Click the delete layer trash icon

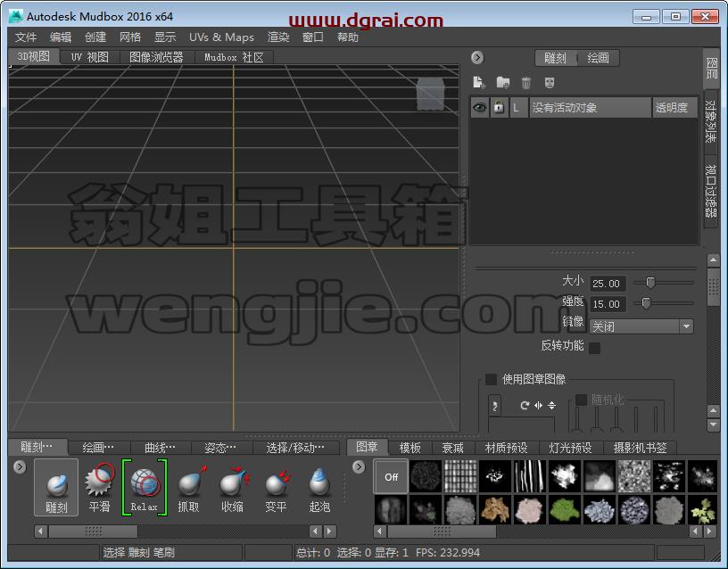526,83
